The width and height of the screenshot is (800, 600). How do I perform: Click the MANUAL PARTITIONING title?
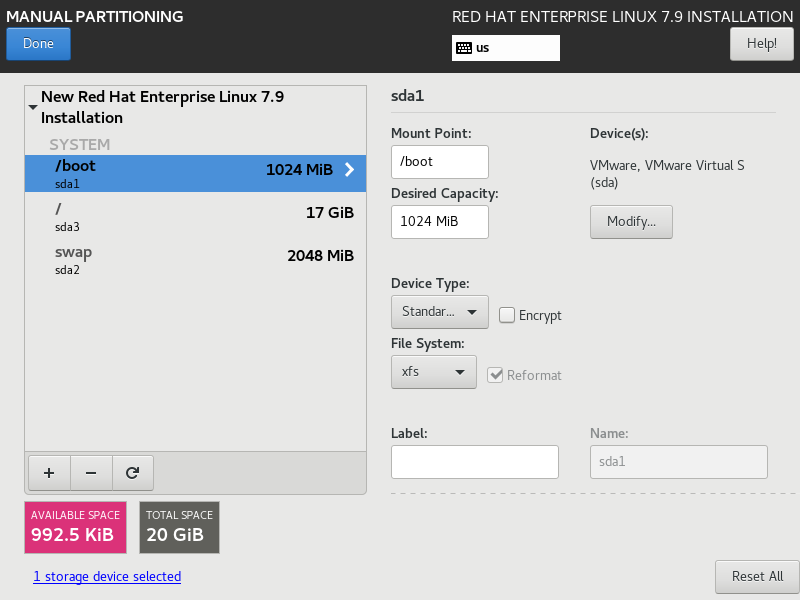pyautogui.click(x=95, y=16)
